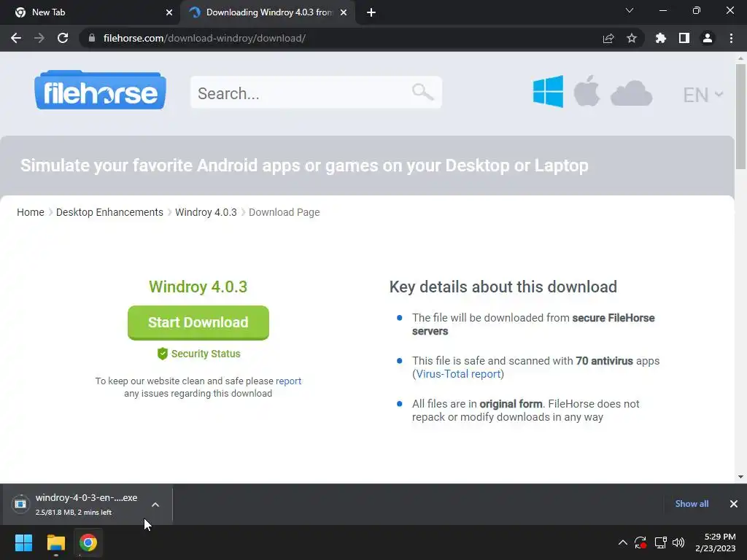Image resolution: width=747 pixels, height=560 pixels.
Task: Click the forward navigation arrow
Action: [39, 38]
